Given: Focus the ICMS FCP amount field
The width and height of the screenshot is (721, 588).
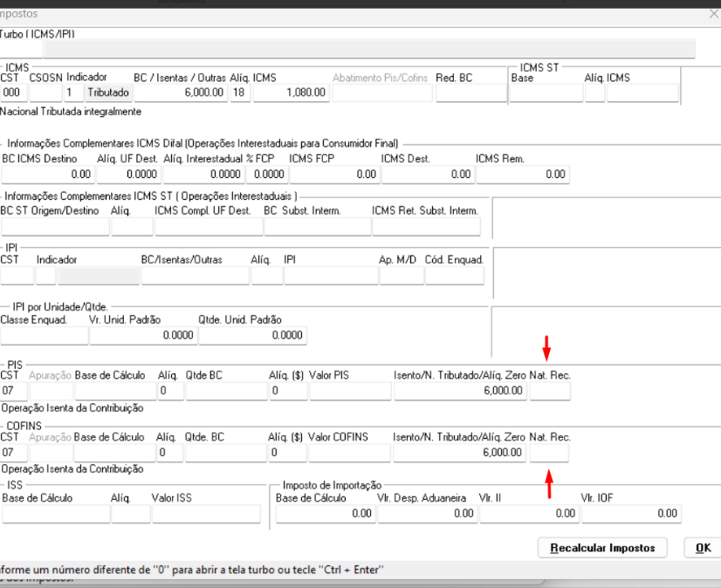Looking at the screenshot, I should [335, 174].
